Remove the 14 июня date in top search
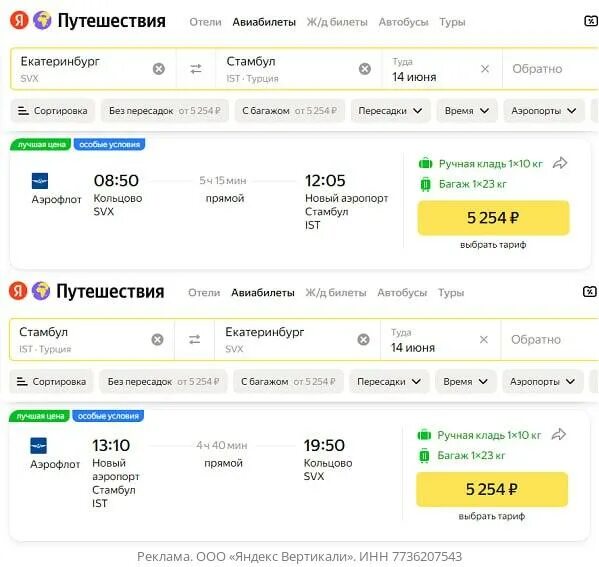Screen dimensions: 599x567 pos(485,69)
